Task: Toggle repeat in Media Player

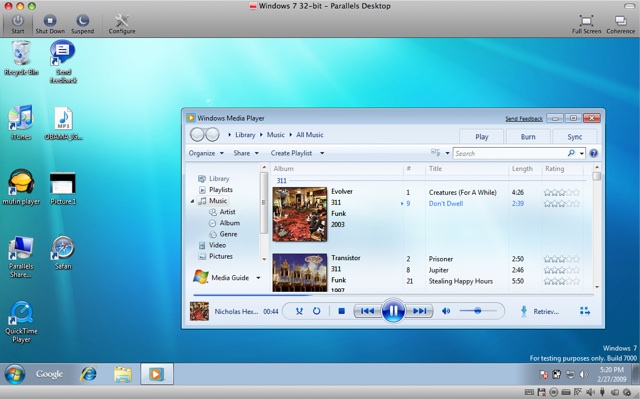Action: point(316,311)
